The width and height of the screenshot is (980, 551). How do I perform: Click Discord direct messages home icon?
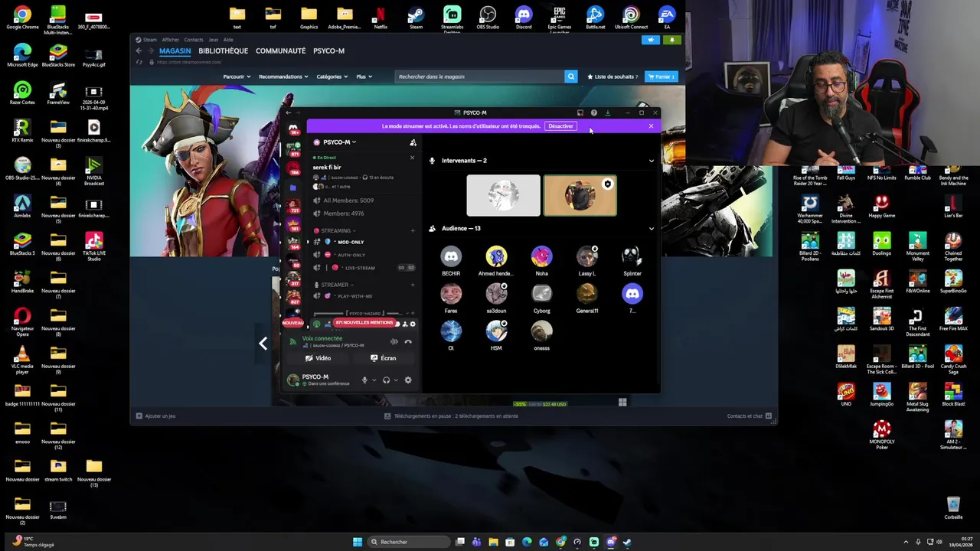point(293,129)
